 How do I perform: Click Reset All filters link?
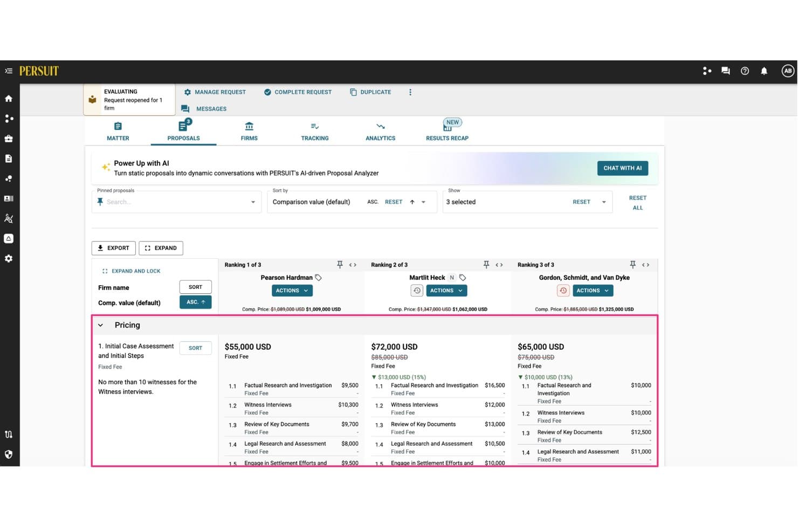pyautogui.click(x=638, y=203)
